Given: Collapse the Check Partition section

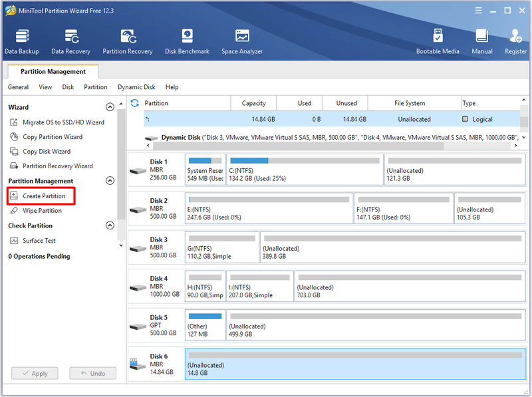Looking at the screenshot, I should (x=110, y=225).
